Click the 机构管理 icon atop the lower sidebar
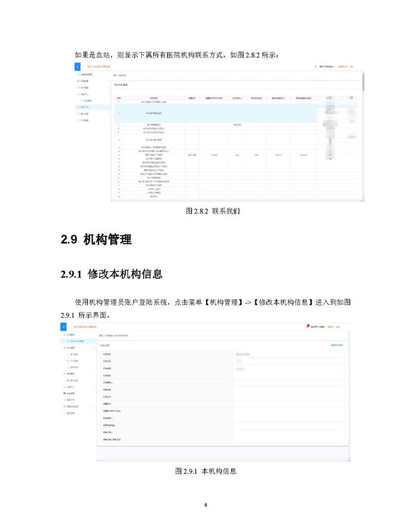 (x=64, y=335)
